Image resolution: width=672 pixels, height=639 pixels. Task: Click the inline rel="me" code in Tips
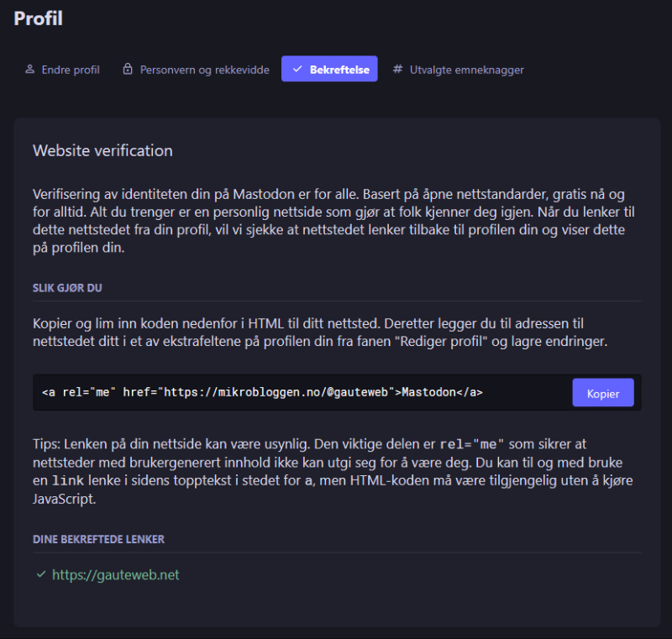472,444
